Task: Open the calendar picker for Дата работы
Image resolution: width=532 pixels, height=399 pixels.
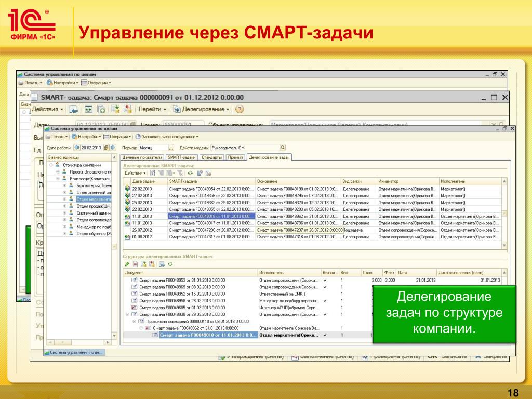Action: (106, 148)
